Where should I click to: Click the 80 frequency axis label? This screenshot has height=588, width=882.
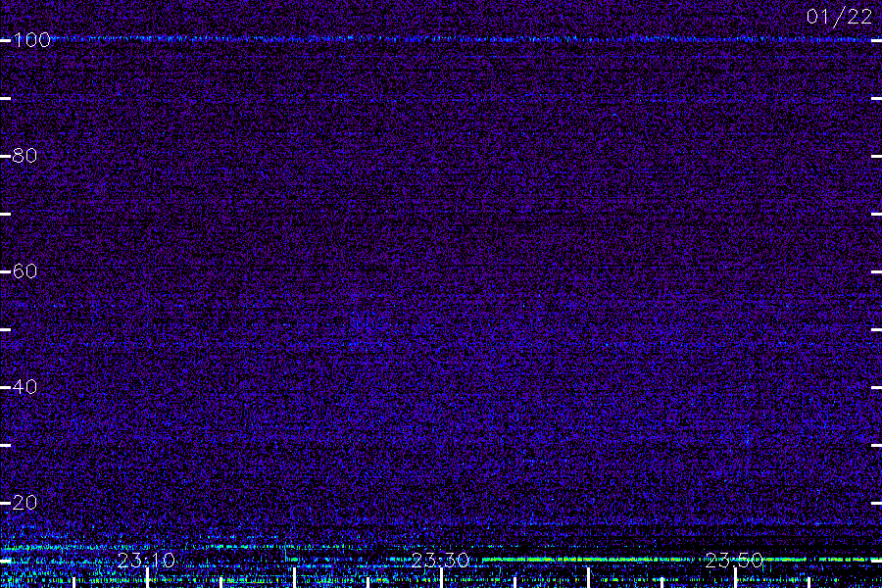(24, 156)
